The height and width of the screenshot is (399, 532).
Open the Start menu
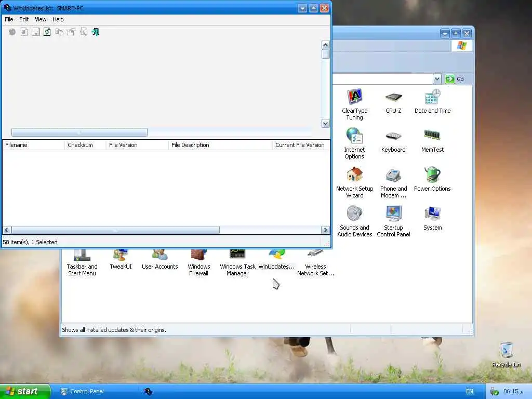point(25,391)
